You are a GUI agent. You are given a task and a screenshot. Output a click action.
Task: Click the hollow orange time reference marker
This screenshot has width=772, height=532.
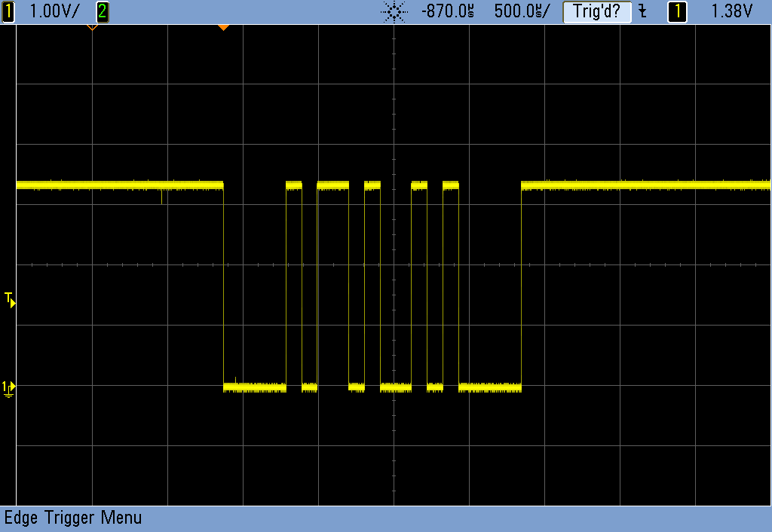[x=92, y=28]
